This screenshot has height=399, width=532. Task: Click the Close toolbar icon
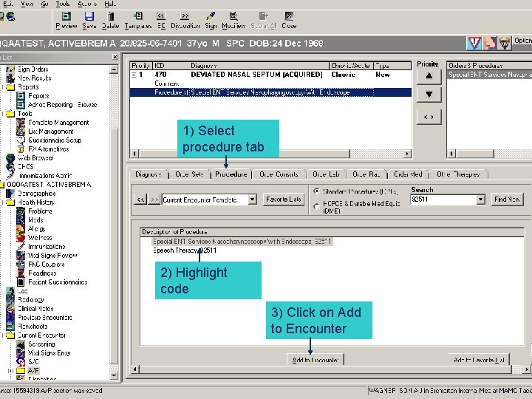289,21
